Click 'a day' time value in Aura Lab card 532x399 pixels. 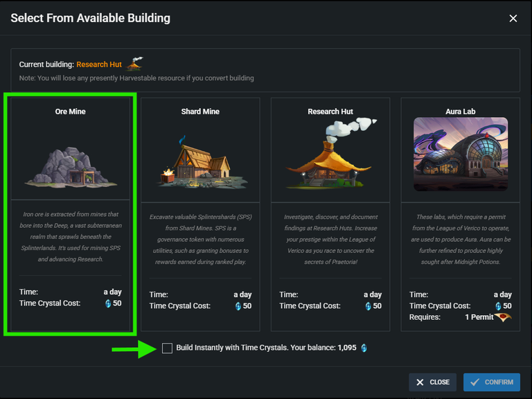click(502, 295)
